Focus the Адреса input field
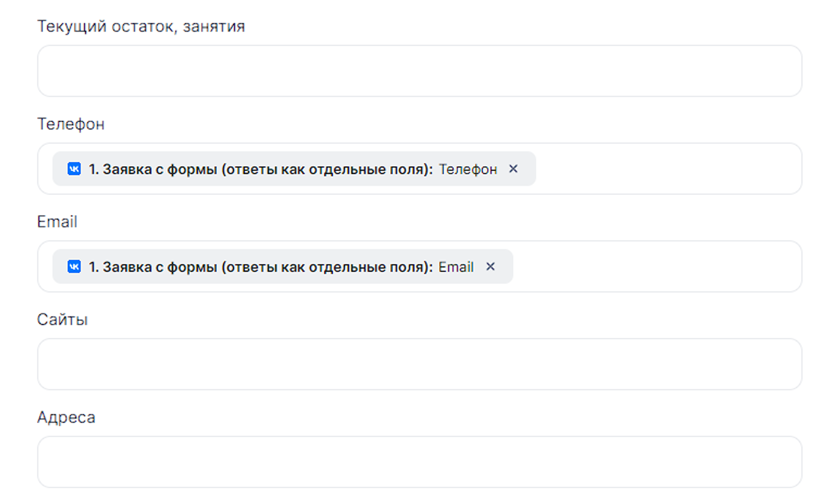837x504 pixels. point(419,462)
